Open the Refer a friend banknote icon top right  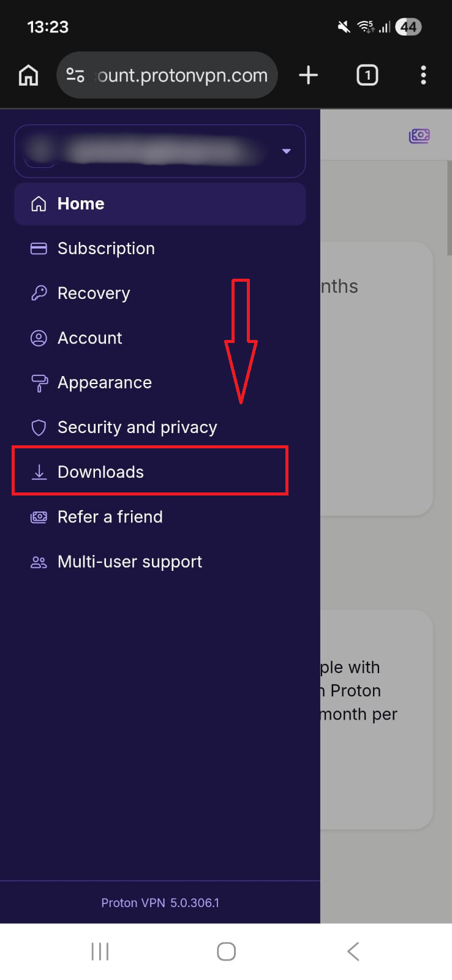coord(420,135)
